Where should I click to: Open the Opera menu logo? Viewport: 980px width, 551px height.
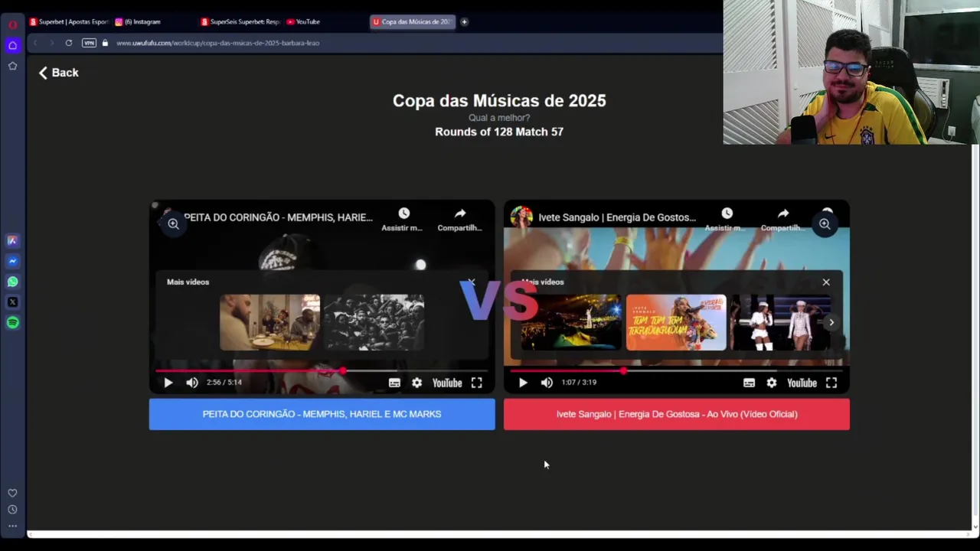click(x=13, y=24)
